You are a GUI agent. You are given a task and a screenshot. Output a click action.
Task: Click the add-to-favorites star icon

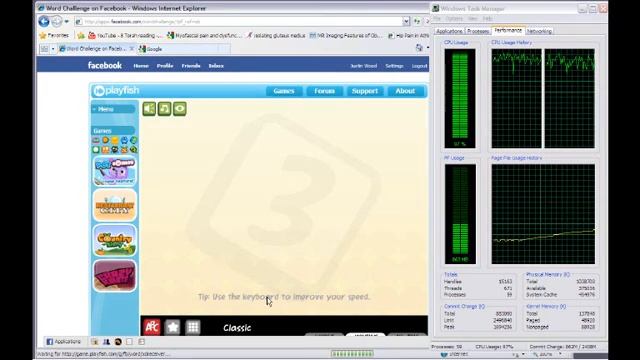pyautogui.click(x=81, y=36)
